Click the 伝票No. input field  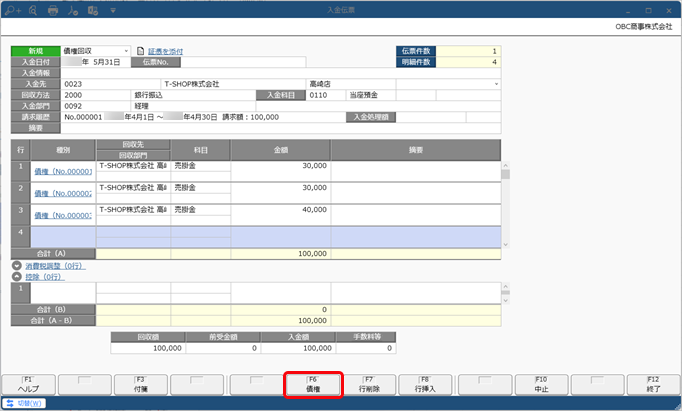pos(243,62)
